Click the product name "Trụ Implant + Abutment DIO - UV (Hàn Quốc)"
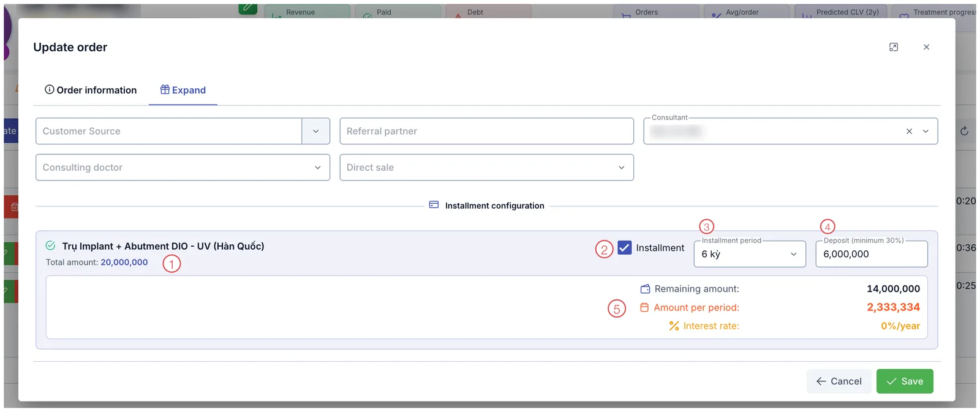This screenshot has width=980, height=412. pos(163,246)
